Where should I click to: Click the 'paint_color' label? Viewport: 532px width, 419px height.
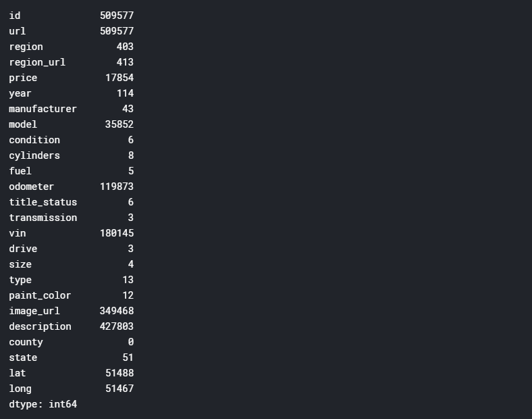(x=40, y=295)
